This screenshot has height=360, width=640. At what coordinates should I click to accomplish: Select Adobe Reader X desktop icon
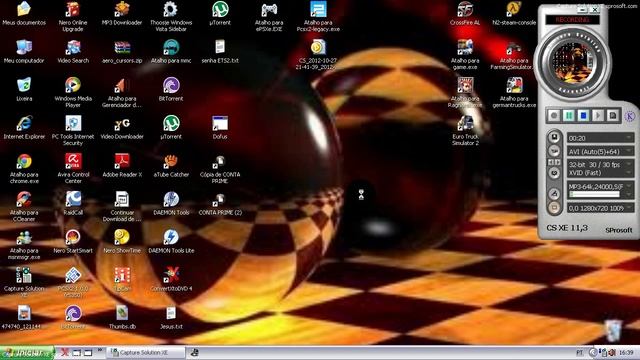122,165
